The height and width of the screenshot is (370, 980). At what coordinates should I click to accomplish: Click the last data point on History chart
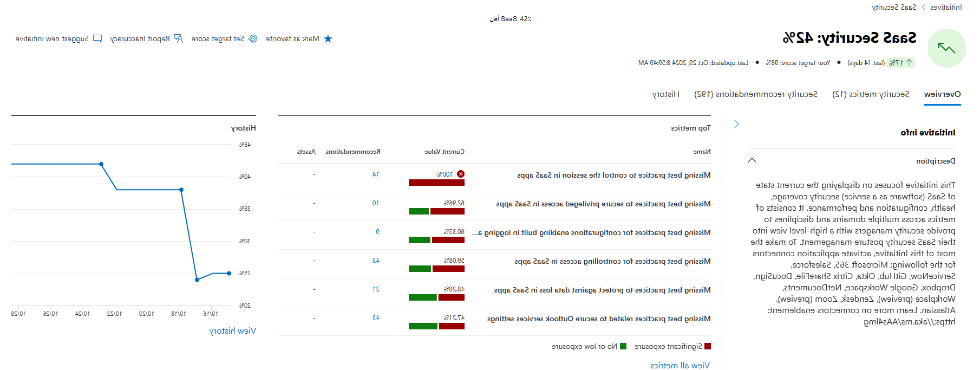[x=229, y=273]
